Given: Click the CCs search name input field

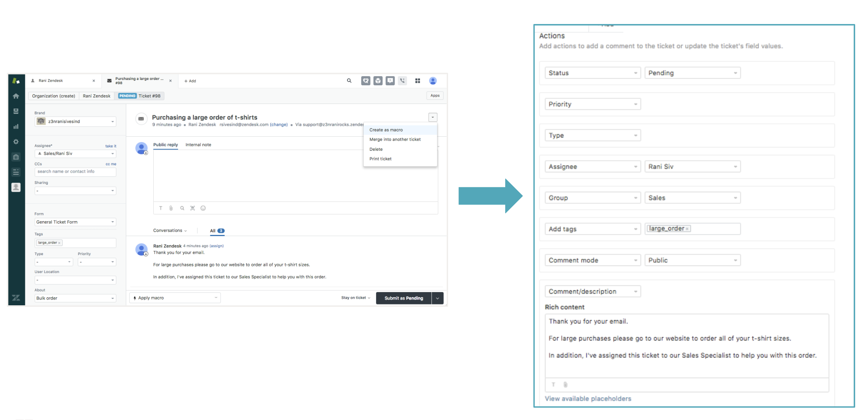Looking at the screenshot, I should point(75,171).
